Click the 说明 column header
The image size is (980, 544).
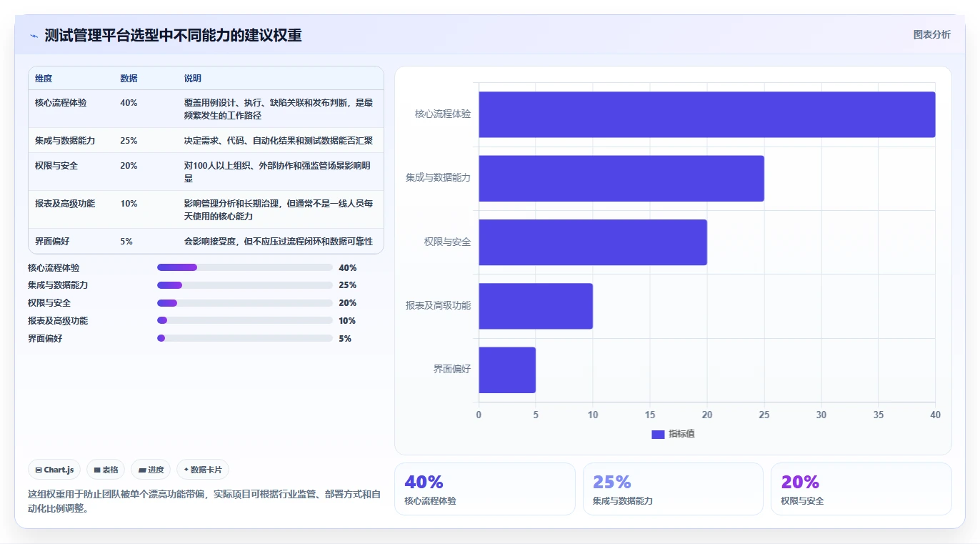(x=193, y=79)
